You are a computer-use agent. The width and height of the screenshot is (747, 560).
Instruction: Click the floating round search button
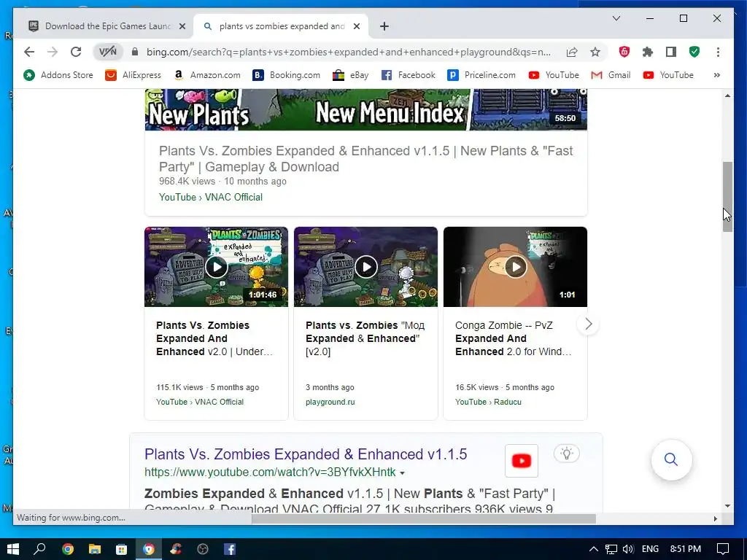click(671, 459)
